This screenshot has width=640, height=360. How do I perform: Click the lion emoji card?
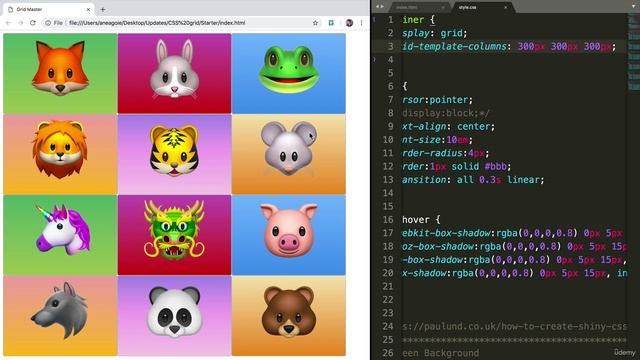(x=60, y=154)
